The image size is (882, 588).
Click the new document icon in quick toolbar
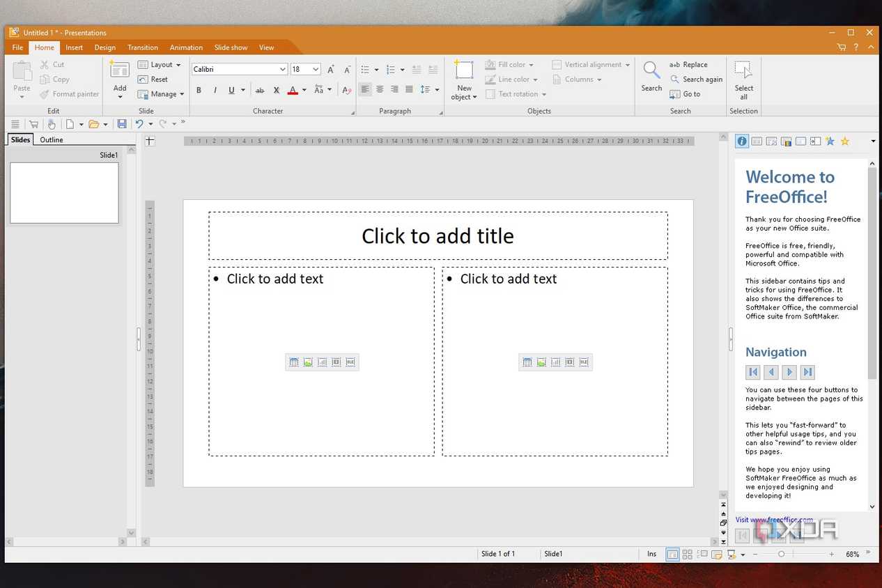point(70,124)
